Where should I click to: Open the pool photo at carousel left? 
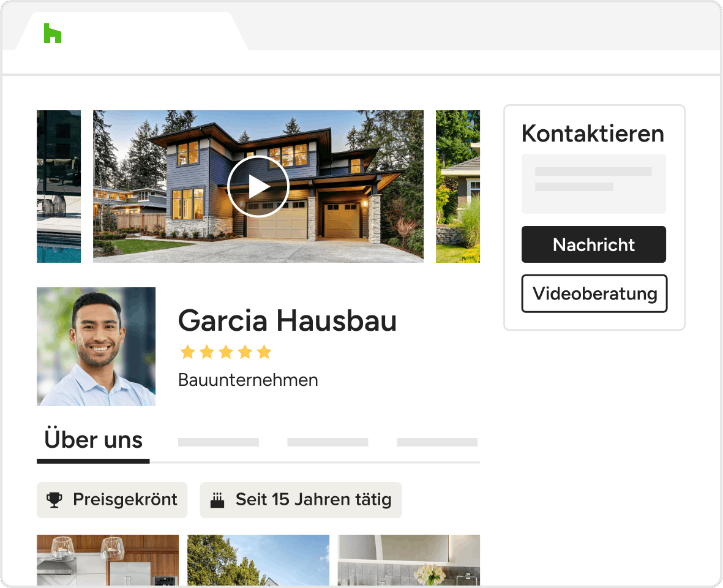59,186
